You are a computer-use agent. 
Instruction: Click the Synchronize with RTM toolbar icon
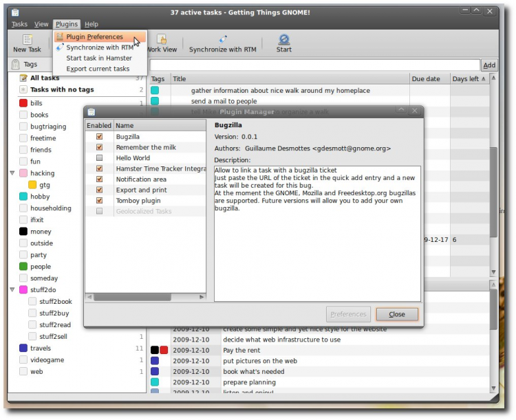tap(222, 39)
